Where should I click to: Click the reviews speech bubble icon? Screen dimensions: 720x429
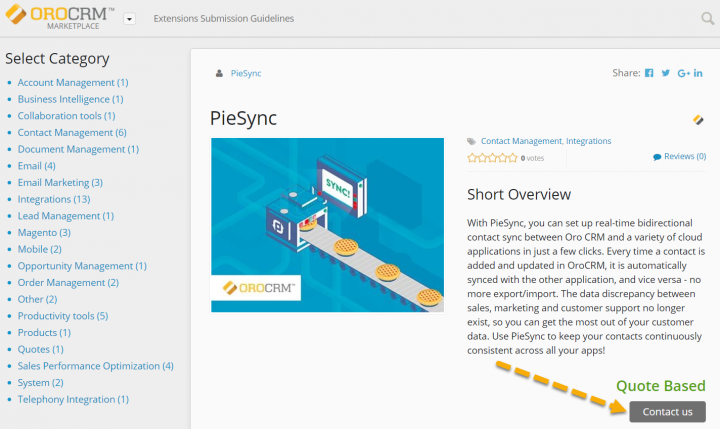[x=657, y=157]
